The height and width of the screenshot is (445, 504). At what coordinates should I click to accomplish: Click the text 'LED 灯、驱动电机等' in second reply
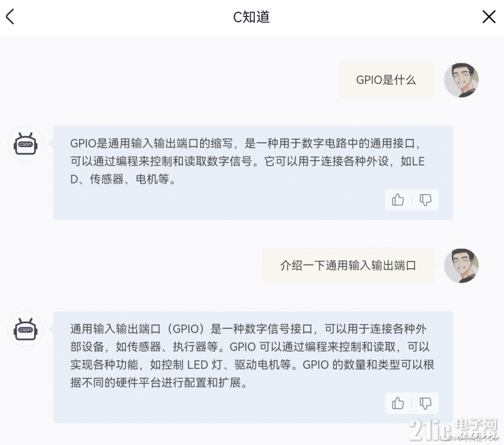239,365
